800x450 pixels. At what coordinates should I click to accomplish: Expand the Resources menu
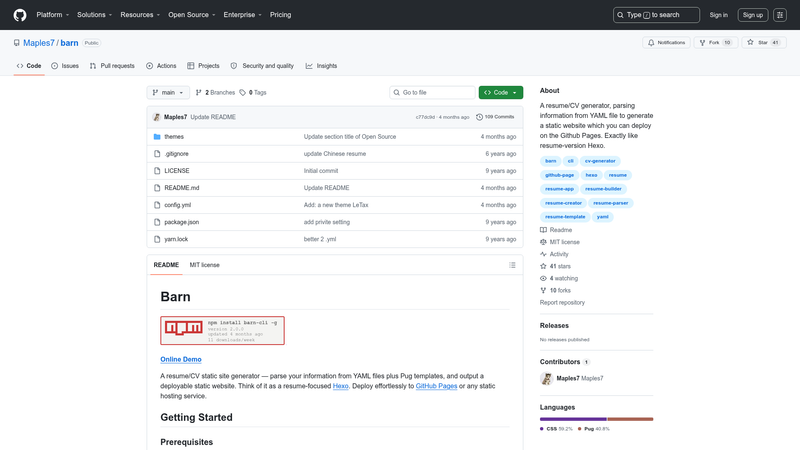140,15
